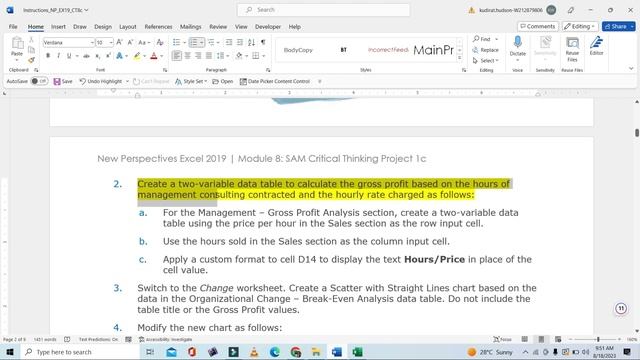Toggle Text Predictions in status bar
This screenshot has height=360, width=640.
pos(98,339)
